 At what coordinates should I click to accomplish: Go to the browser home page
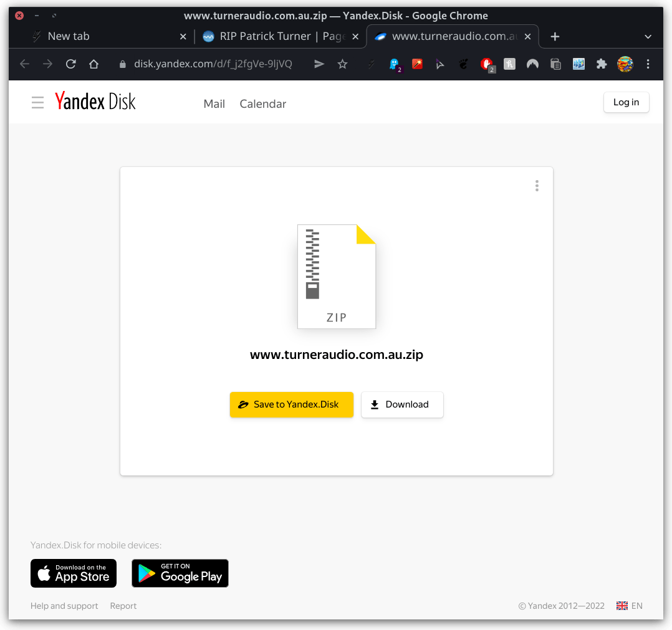pyautogui.click(x=94, y=64)
